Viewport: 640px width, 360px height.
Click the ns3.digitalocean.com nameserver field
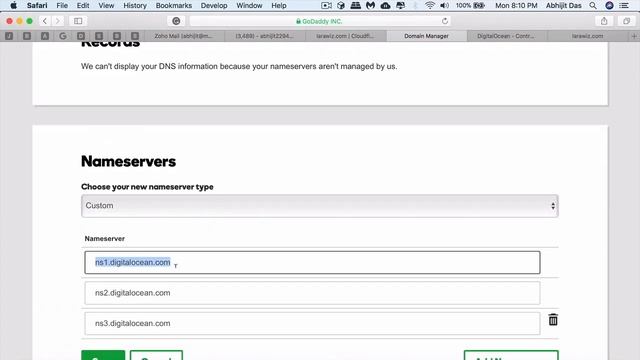312,323
